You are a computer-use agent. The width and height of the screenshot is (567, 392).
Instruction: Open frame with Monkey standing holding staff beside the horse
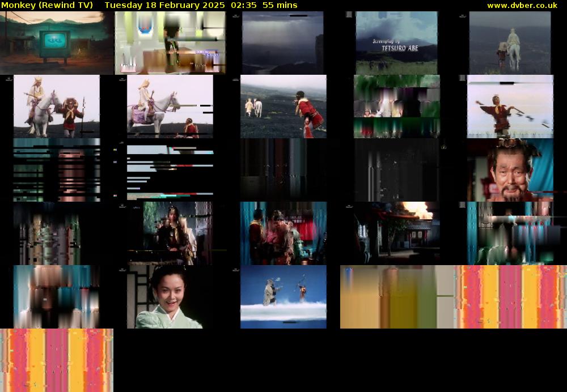[57, 106]
